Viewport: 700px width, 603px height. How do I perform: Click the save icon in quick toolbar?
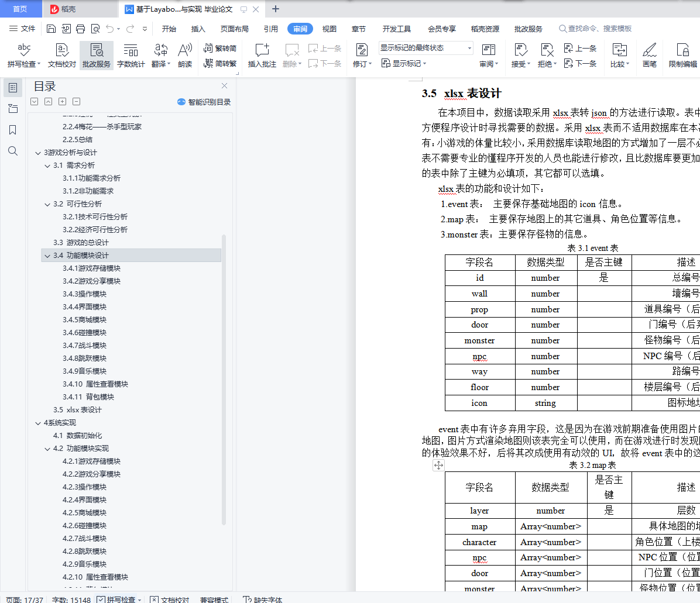tap(51, 29)
